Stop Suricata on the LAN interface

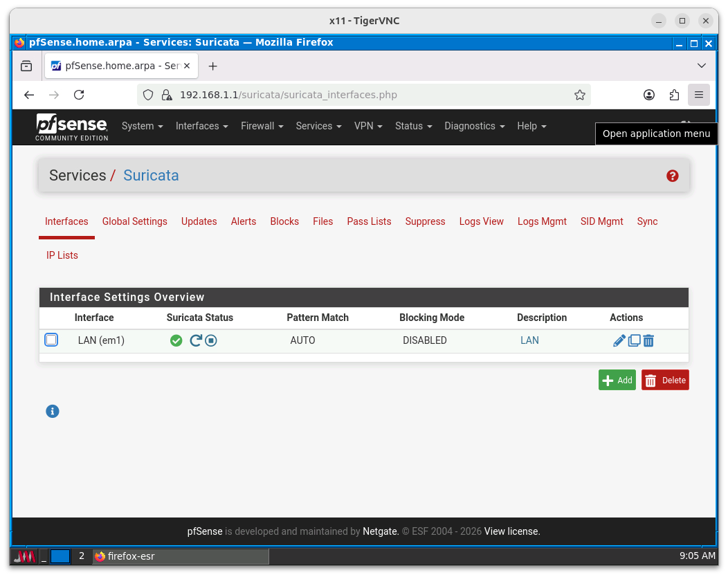pyautogui.click(x=211, y=340)
